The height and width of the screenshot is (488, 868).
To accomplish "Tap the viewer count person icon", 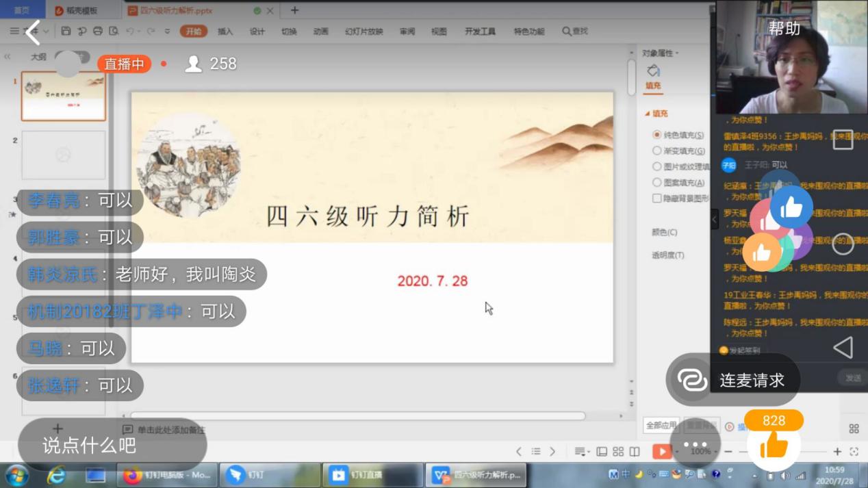I will click(x=194, y=64).
